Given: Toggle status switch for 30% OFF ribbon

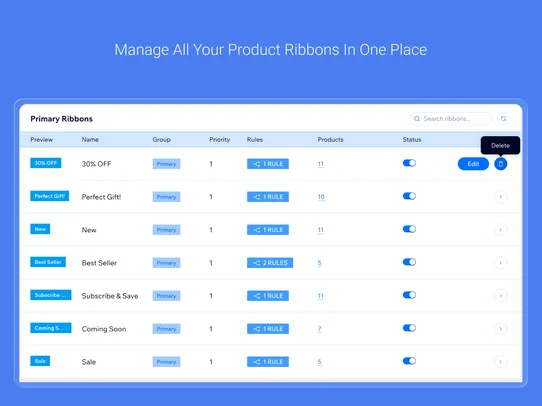Looking at the screenshot, I should [409, 163].
